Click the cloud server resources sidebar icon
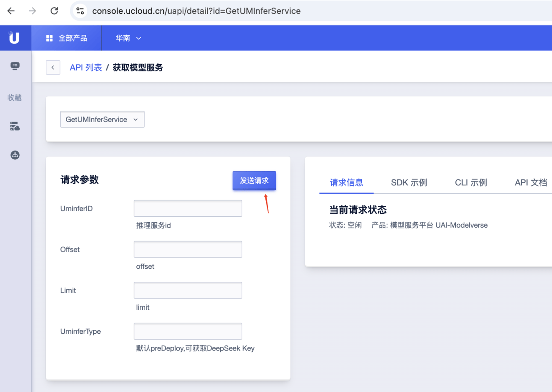The height and width of the screenshot is (392, 552). (15, 126)
